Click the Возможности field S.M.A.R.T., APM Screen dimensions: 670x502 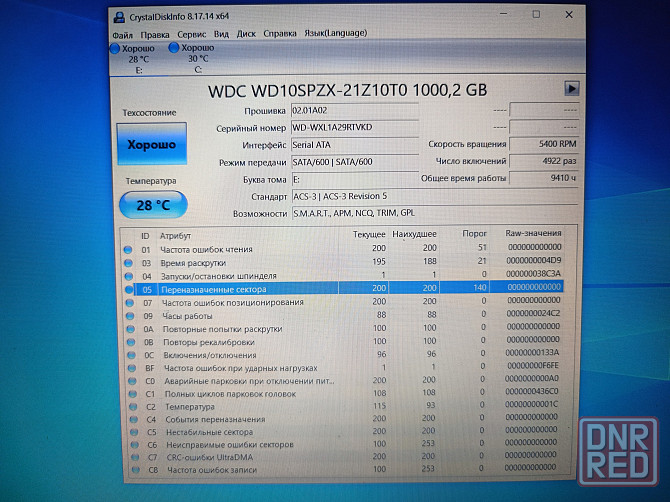[435, 213]
